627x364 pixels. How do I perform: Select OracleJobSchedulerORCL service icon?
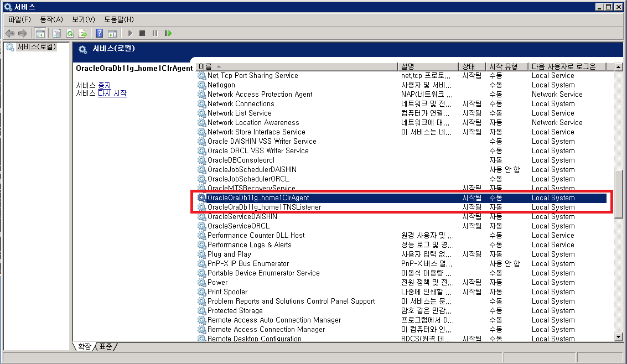click(201, 179)
